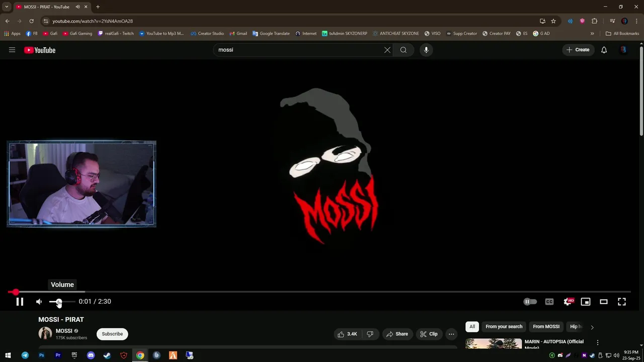Reload the page
The width and height of the screenshot is (644, 362).
pyautogui.click(x=31, y=21)
